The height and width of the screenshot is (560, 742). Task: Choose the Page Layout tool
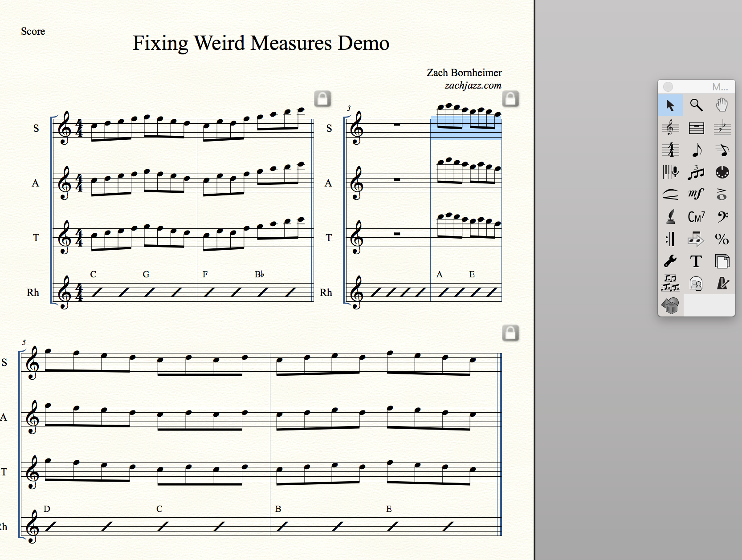click(722, 261)
